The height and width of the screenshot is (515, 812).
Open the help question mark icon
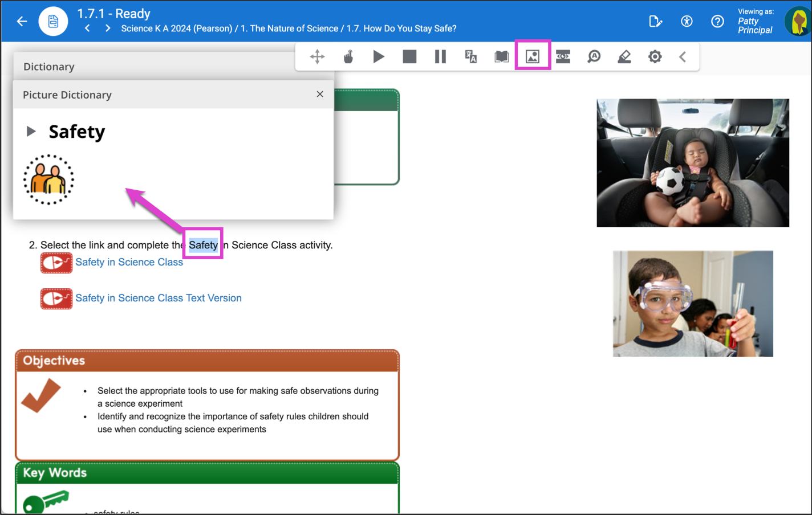(717, 22)
